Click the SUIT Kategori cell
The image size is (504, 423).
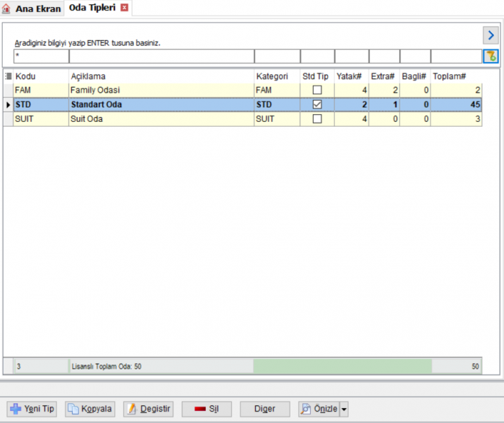point(277,119)
